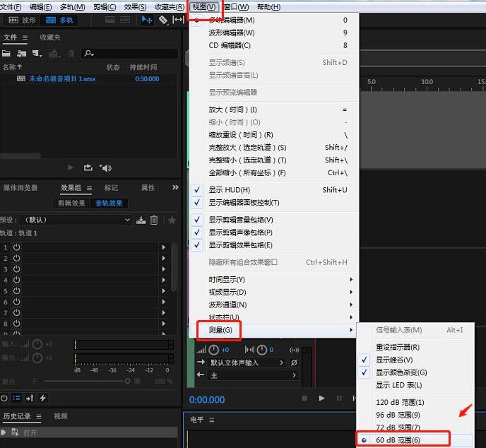The image size is (486, 448).
Task: Click transport Play button
Action: [321, 398]
